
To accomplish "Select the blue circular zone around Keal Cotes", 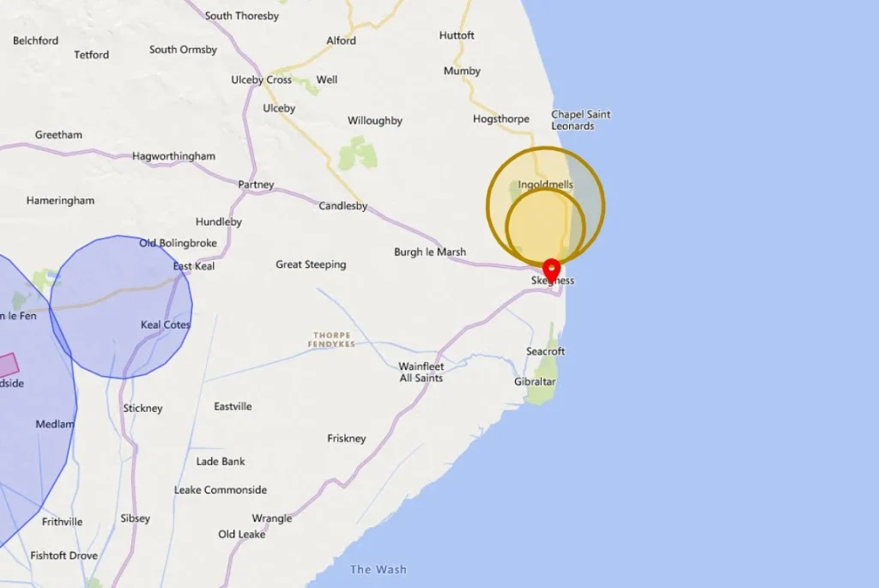I will coord(121,306).
